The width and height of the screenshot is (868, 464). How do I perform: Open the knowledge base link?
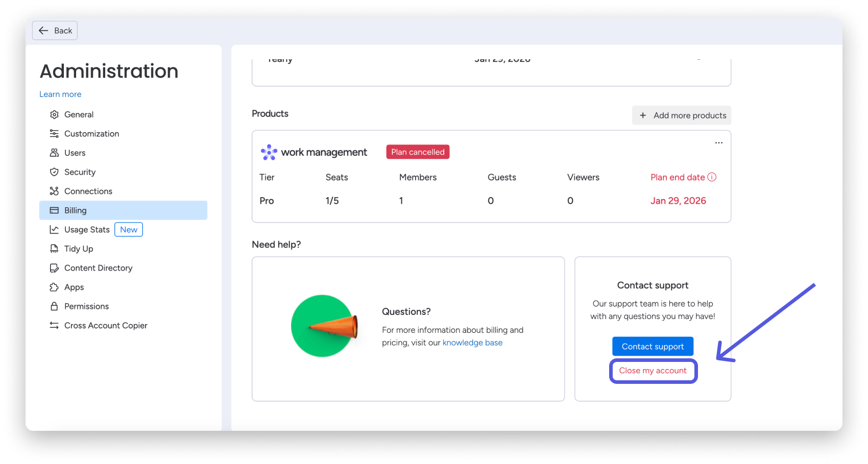tap(472, 343)
